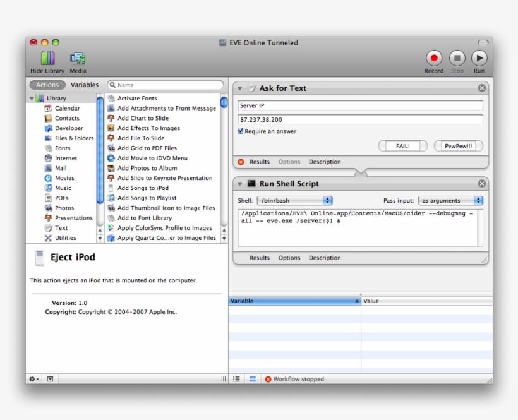Image resolution: width=518 pixels, height=420 pixels.
Task: Select the Movies category icon
Action: pos(48,178)
